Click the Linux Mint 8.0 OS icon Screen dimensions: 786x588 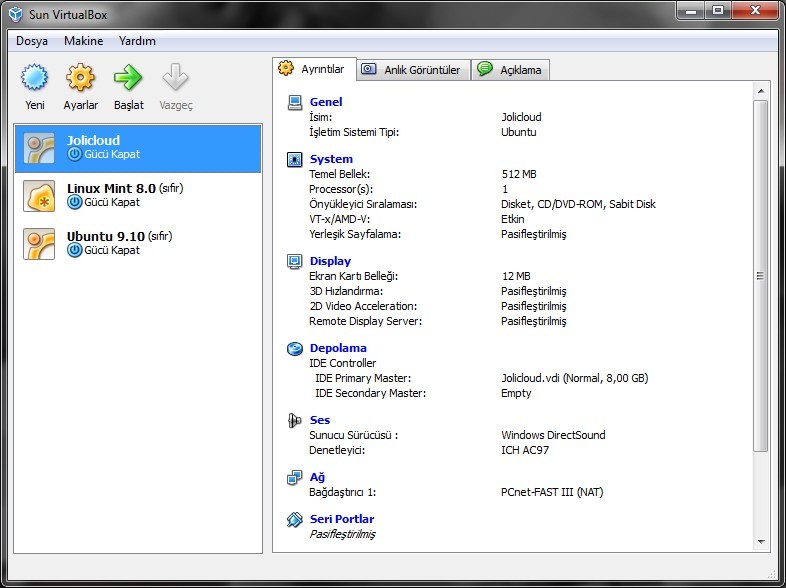pos(39,196)
